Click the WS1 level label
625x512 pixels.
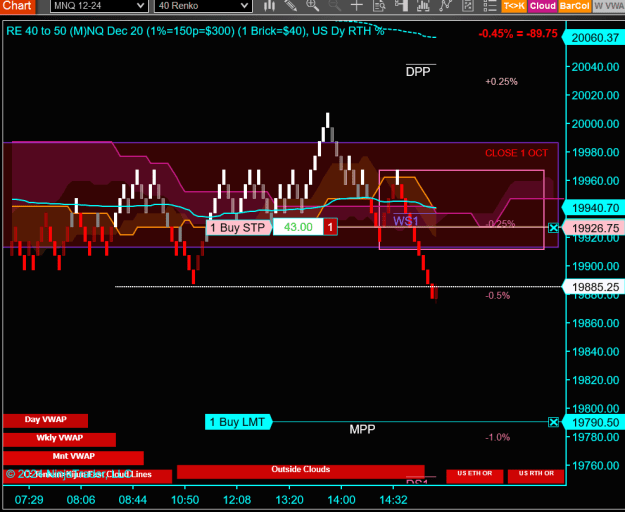point(406,221)
